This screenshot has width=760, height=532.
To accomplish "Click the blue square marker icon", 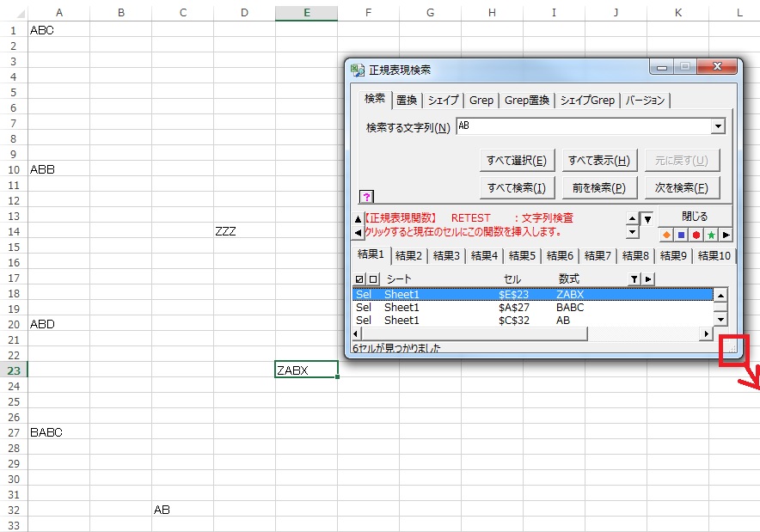I will pyautogui.click(x=681, y=235).
